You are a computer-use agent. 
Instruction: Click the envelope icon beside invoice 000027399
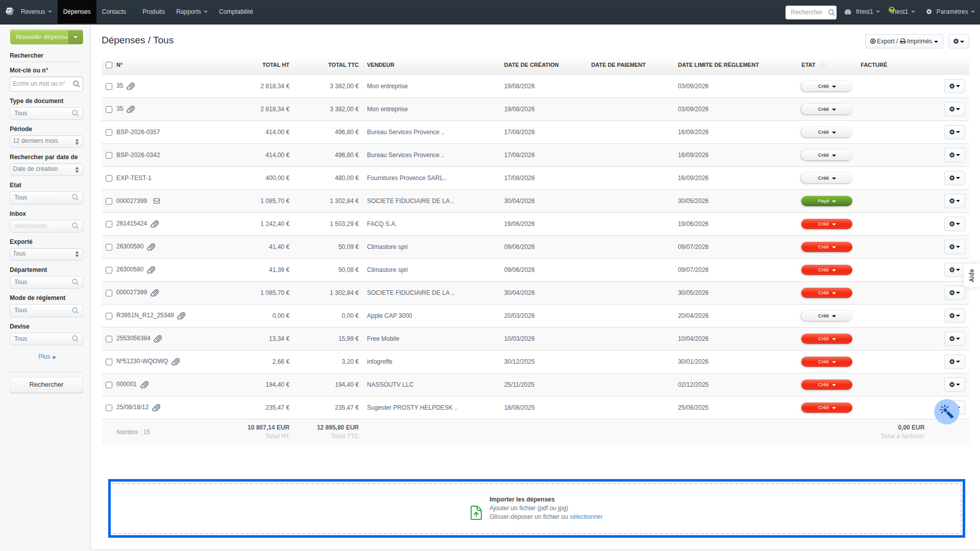click(157, 201)
